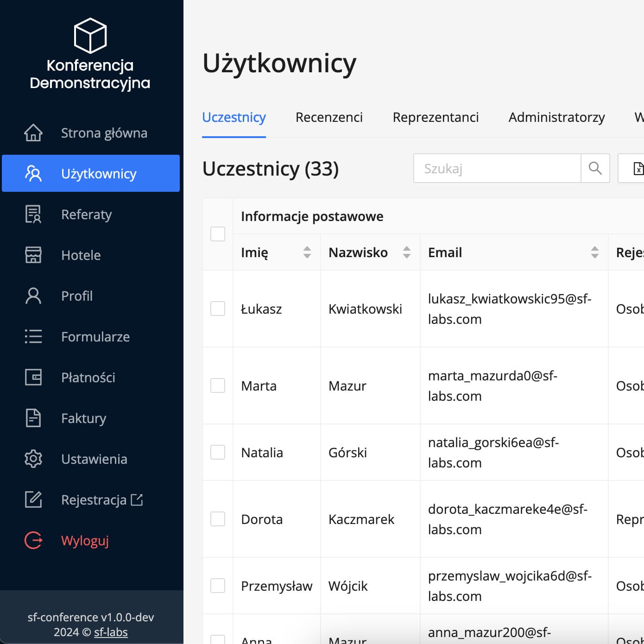This screenshot has width=644, height=644.
Task: Click email marta_mazurda0@sf-labs.com
Action: (x=492, y=385)
